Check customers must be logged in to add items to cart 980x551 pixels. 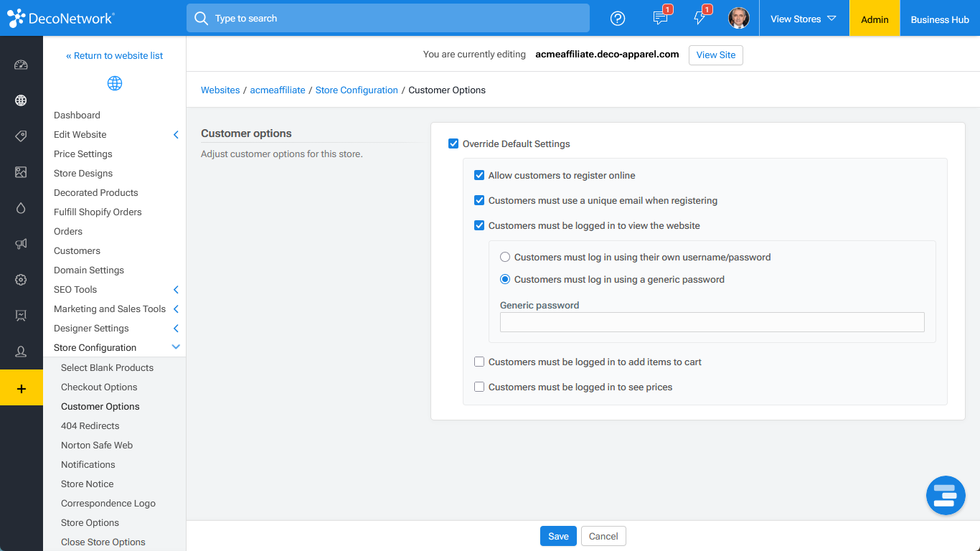click(479, 362)
